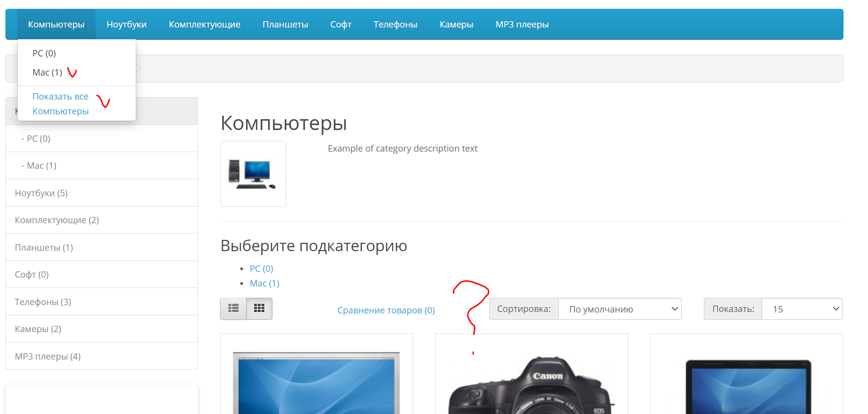Open the Показать items-per-page dropdown
This screenshot has height=414, width=868.
coord(802,309)
